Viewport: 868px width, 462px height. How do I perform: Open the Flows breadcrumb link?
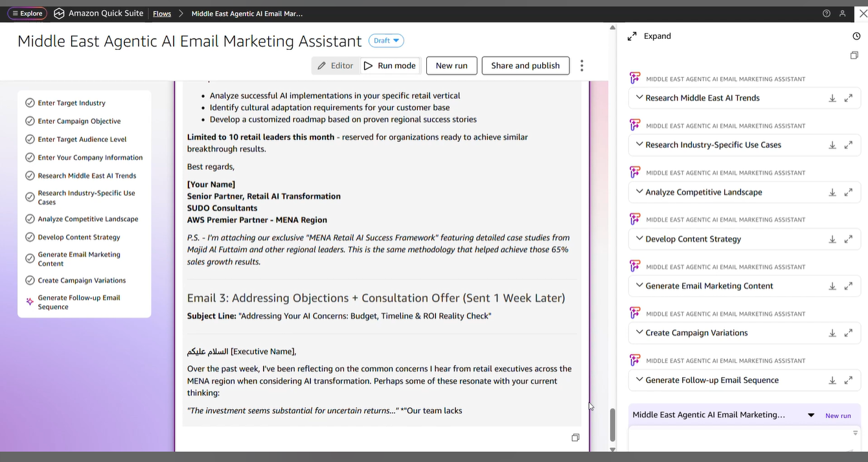pyautogui.click(x=162, y=13)
